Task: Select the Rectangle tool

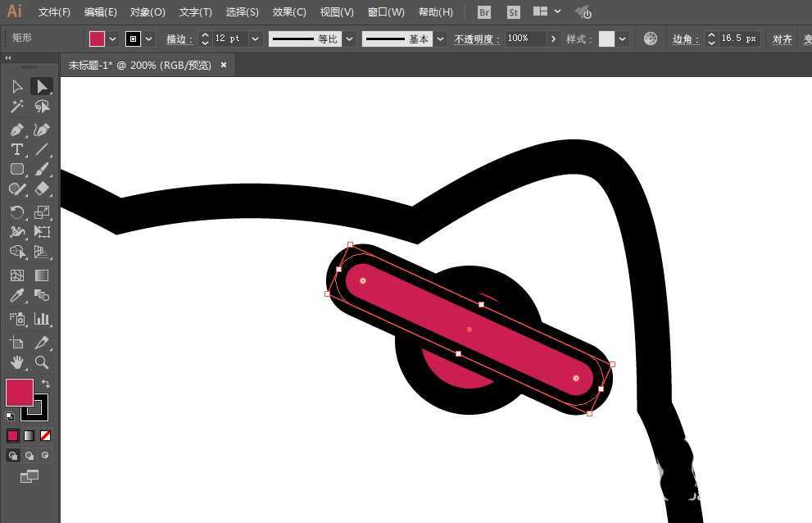Action: 18,170
